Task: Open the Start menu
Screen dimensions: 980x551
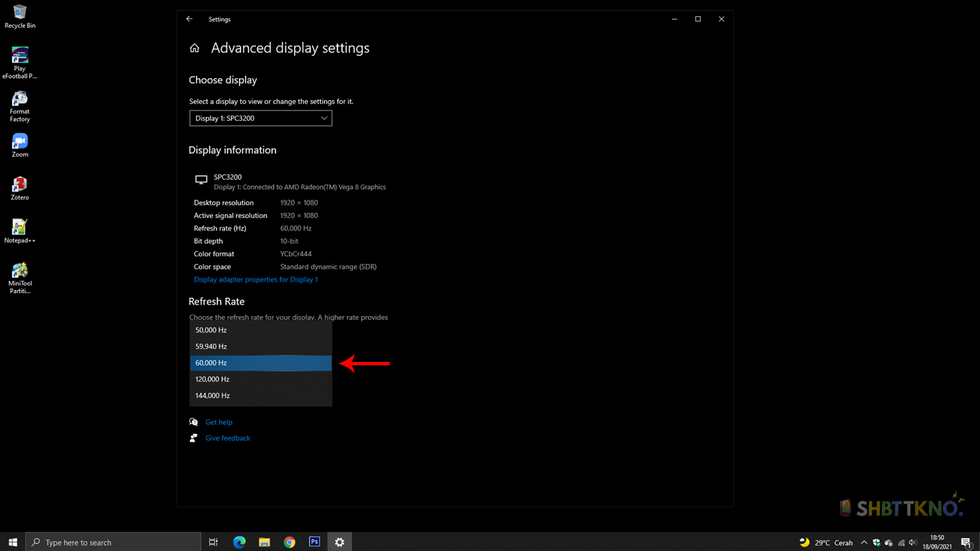Action: coord(12,542)
